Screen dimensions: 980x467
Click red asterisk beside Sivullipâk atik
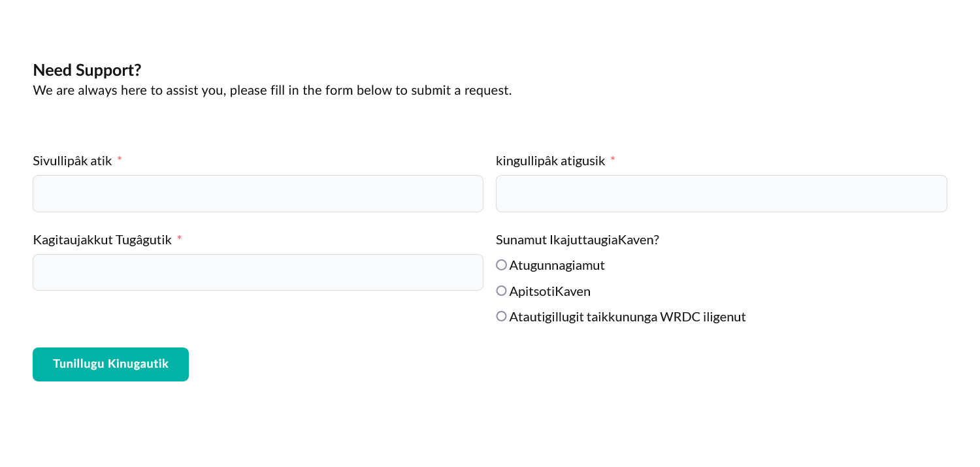pyautogui.click(x=120, y=159)
